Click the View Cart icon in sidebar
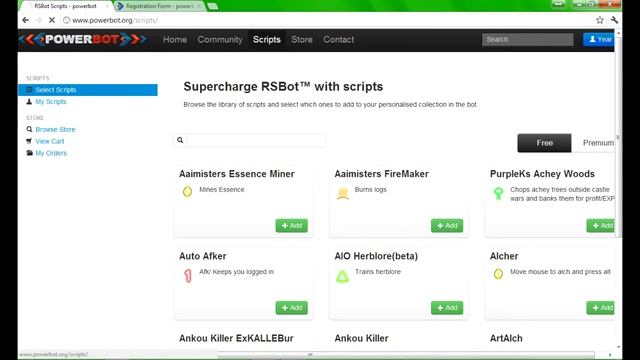This screenshot has width=640, height=360. [29, 141]
